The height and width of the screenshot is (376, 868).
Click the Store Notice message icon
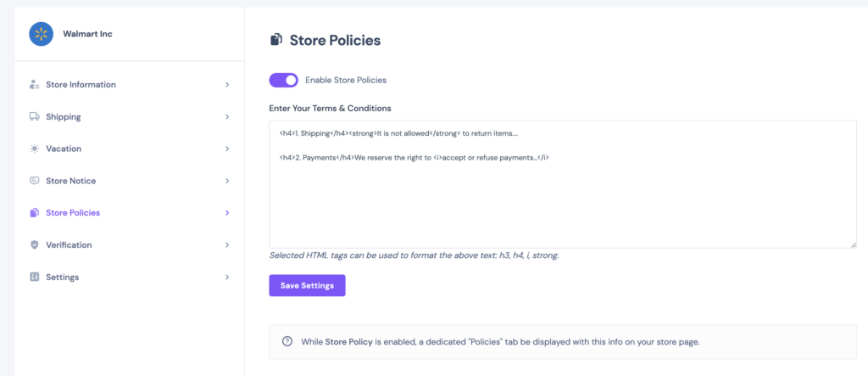34,181
